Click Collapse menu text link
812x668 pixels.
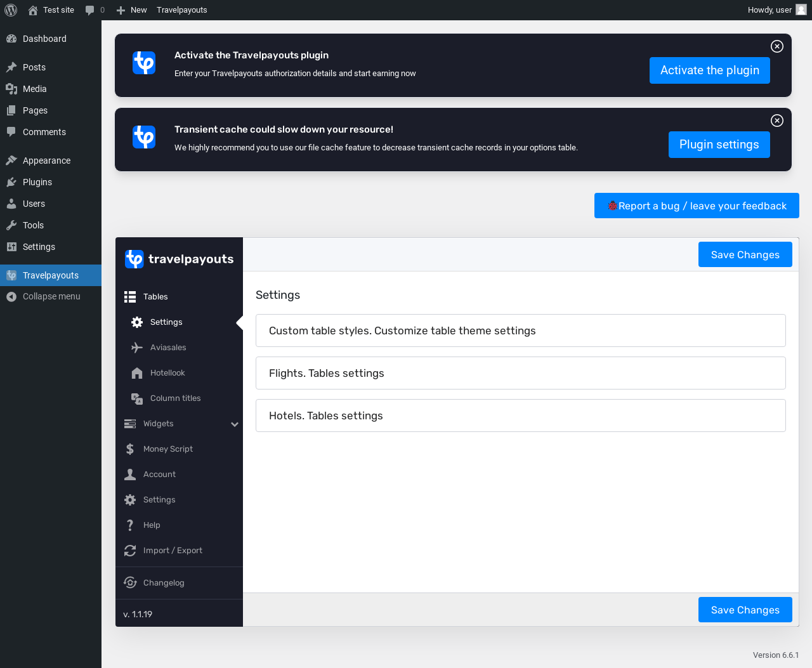coord(51,296)
